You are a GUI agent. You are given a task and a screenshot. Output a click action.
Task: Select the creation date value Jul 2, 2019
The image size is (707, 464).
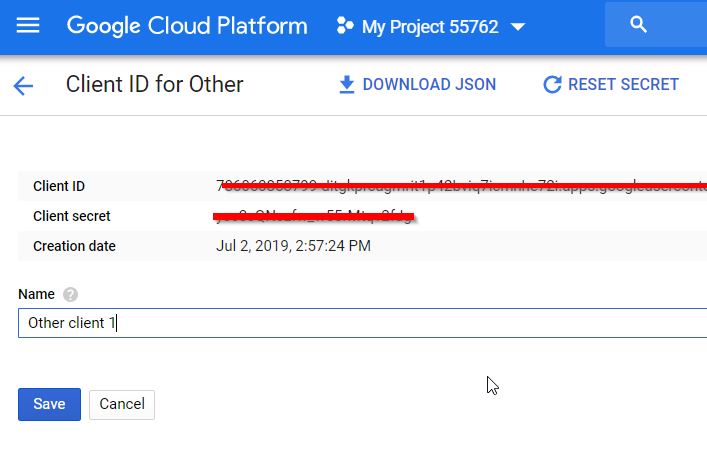pos(293,246)
